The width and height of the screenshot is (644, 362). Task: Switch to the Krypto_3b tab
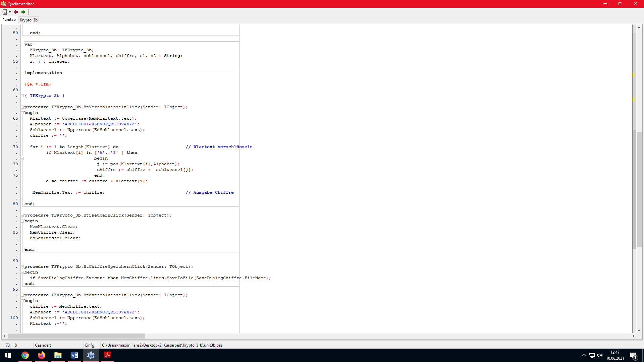pos(29,20)
